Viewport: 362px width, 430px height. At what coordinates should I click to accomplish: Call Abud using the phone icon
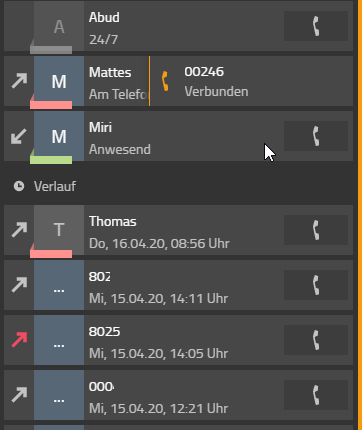(x=316, y=26)
